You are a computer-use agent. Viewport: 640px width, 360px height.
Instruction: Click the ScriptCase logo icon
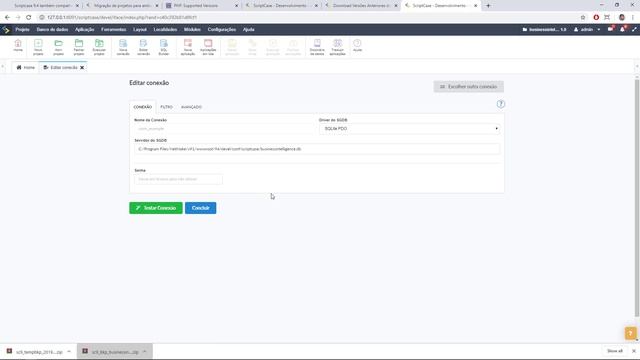pyautogui.click(x=6, y=30)
